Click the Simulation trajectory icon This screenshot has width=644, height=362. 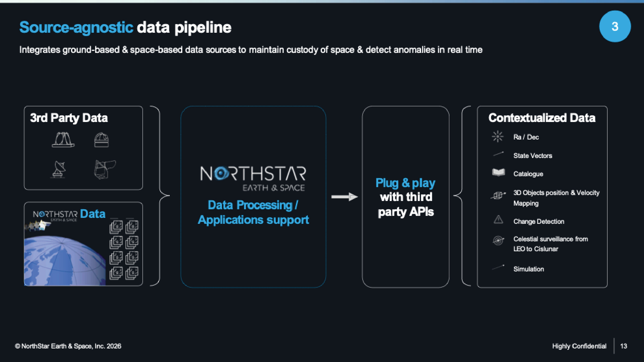coord(498,267)
